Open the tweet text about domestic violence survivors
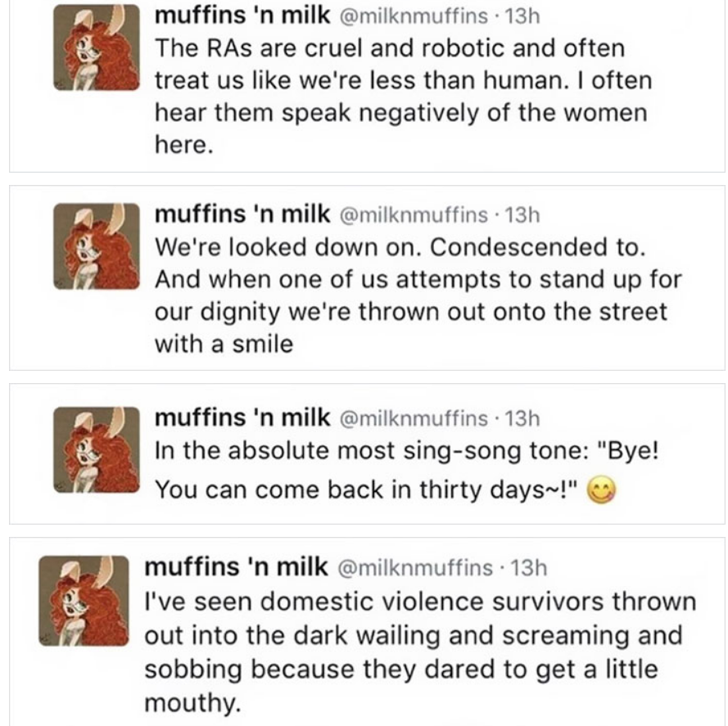Screen dimensions: 728x726 [418, 652]
